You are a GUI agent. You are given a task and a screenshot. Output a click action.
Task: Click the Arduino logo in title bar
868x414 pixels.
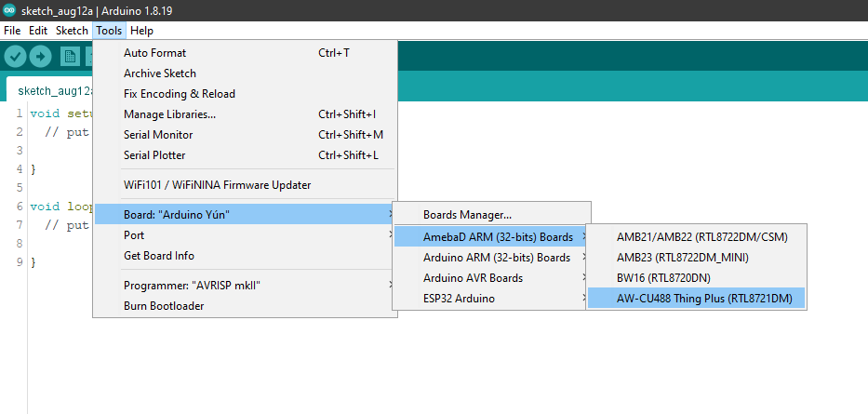[x=9, y=11]
